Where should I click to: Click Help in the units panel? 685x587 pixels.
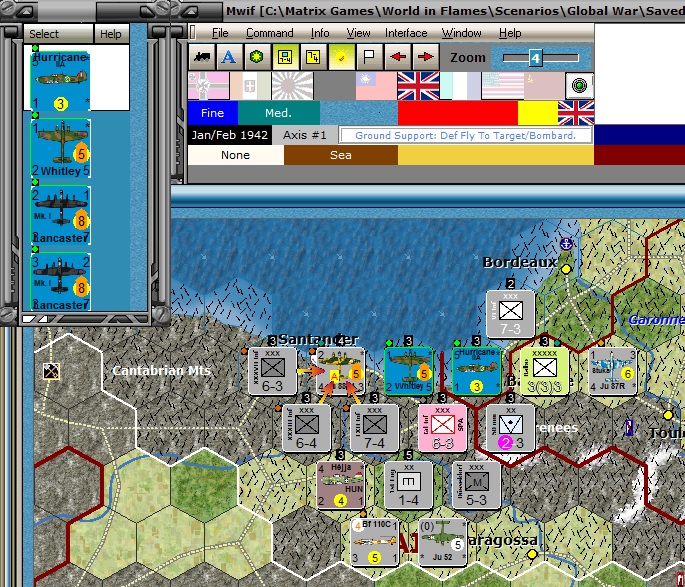(111, 34)
